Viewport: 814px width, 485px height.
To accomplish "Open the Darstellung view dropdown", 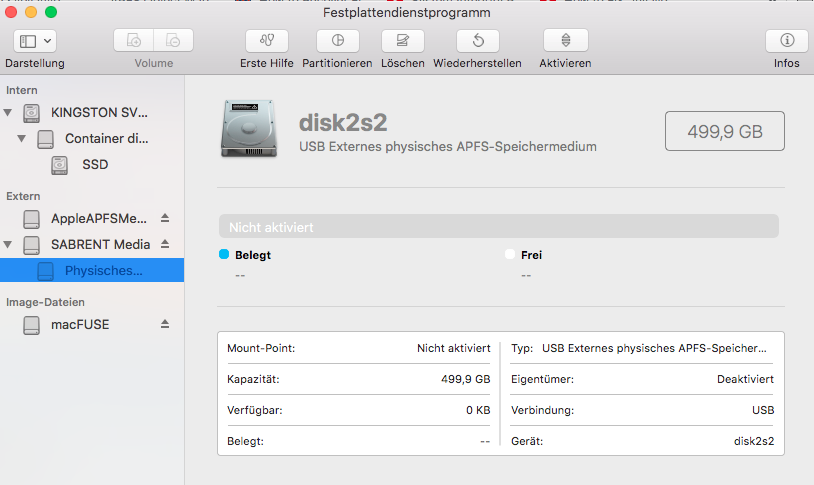I will click(35, 41).
